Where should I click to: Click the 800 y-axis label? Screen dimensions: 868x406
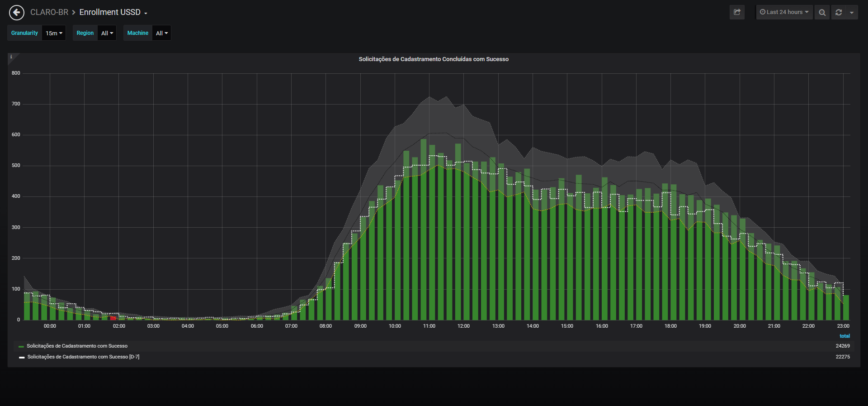(x=16, y=73)
